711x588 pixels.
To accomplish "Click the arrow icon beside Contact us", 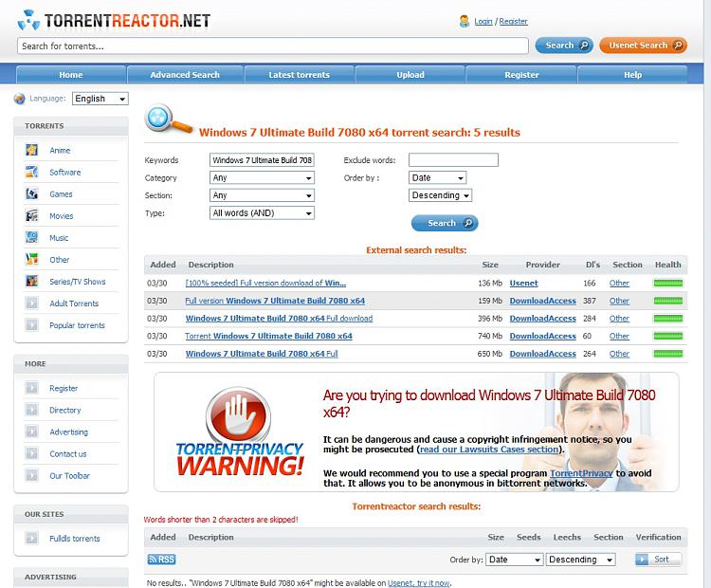I will [x=31, y=453].
